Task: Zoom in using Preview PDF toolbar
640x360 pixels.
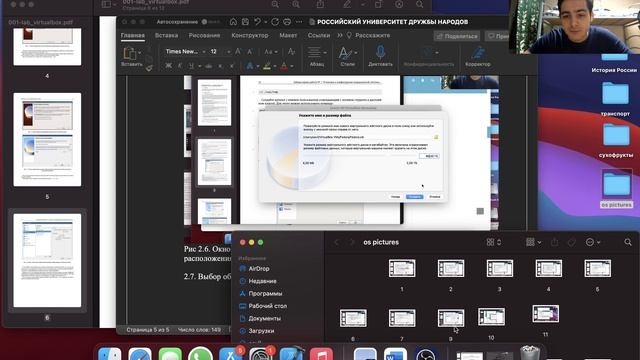Action: [x=296, y=4]
